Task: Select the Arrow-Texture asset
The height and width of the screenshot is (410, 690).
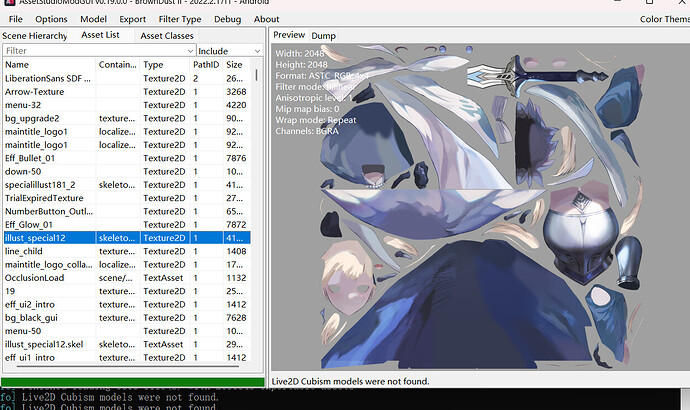Action: point(127,92)
